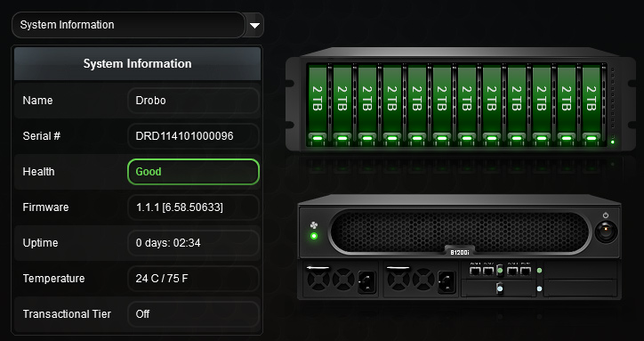
Task: Click the left power supply handle bar
Action: [318, 268]
